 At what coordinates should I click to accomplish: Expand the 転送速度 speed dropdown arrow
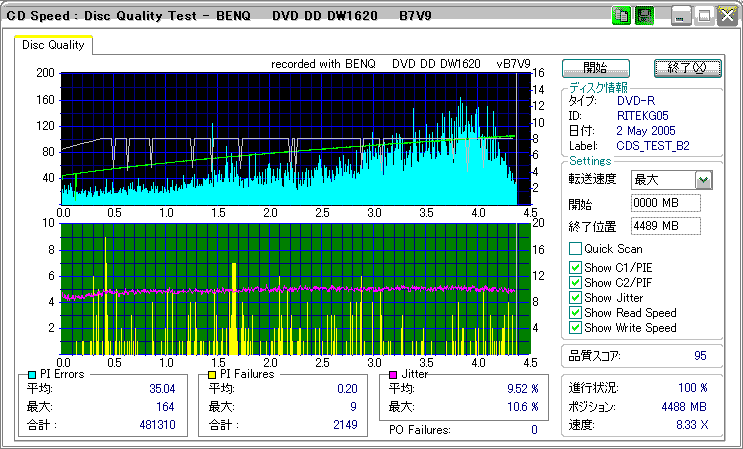click(703, 180)
